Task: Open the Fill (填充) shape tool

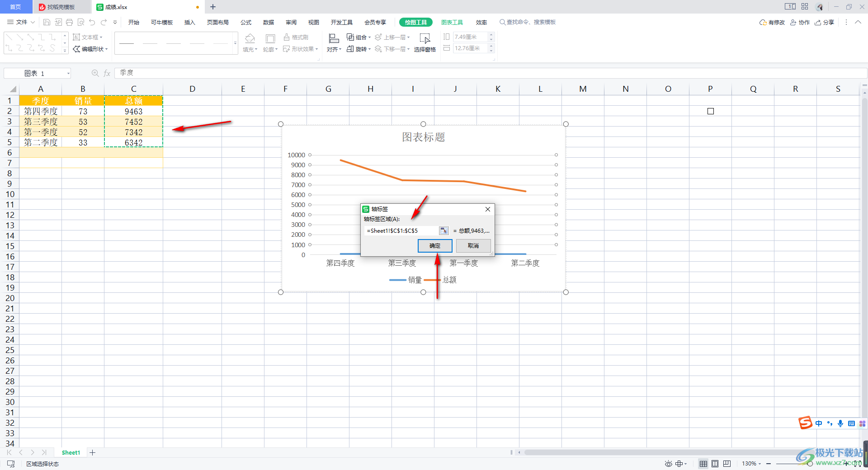Action: [x=250, y=43]
